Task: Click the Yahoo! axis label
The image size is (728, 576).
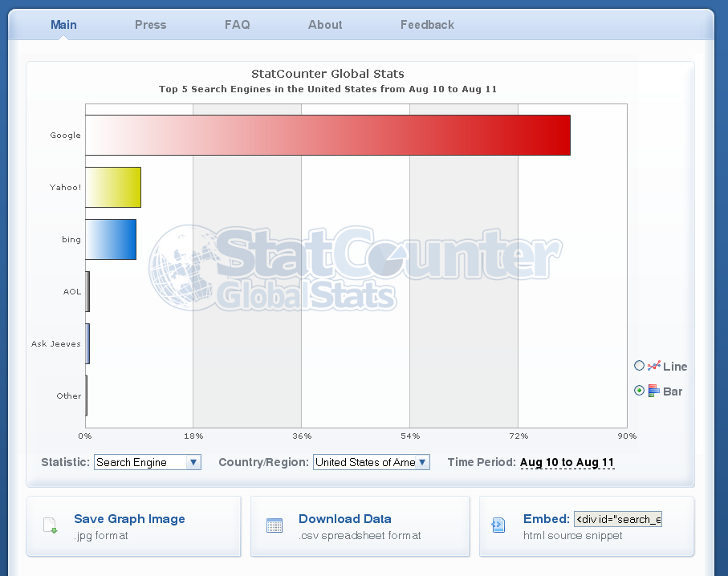Action: (x=66, y=187)
